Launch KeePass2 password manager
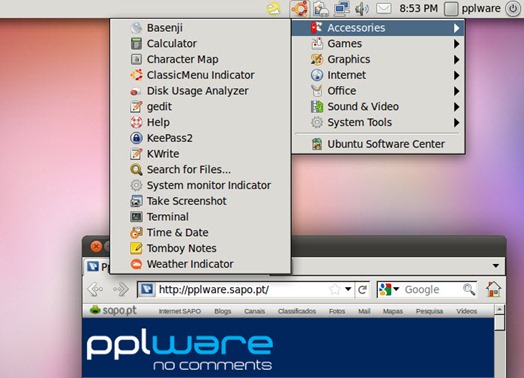 click(201, 138)
